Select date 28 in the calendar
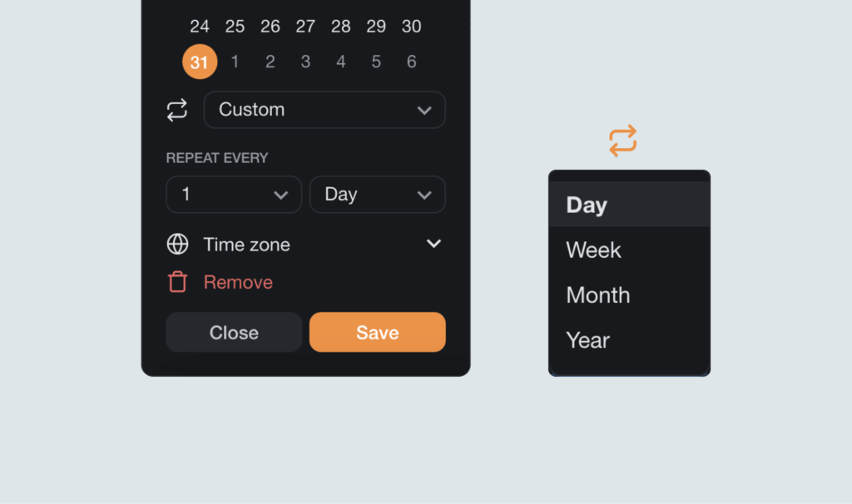This screenshot has height=504, width=852. click(340, 26)
